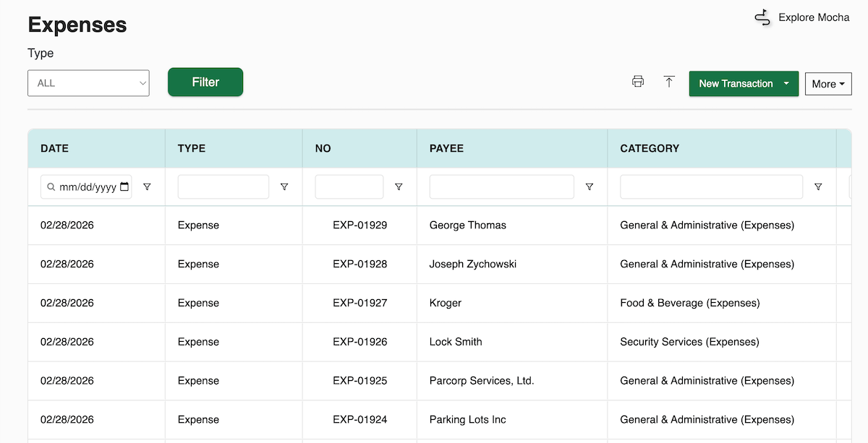Image resolution: width=868 pixels, height=443 pixels.
Task: Click the filter funnel in Payee column
Action: (x=590, y=186)
